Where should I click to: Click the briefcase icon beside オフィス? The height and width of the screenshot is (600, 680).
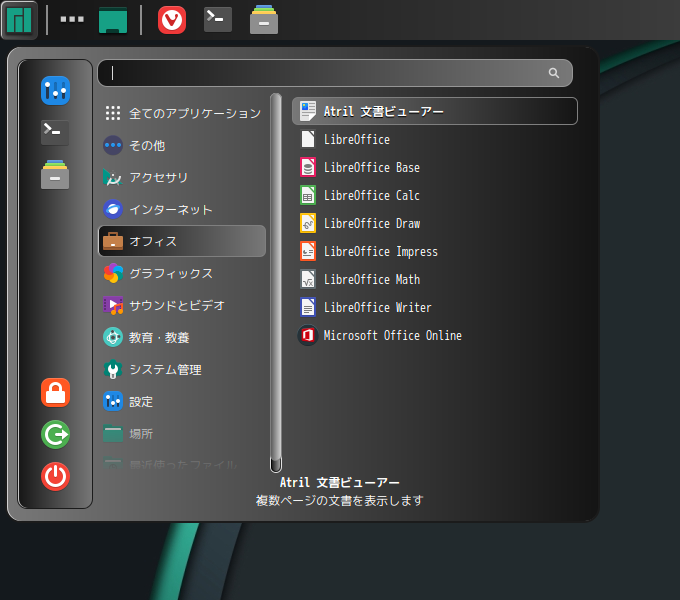113,241
